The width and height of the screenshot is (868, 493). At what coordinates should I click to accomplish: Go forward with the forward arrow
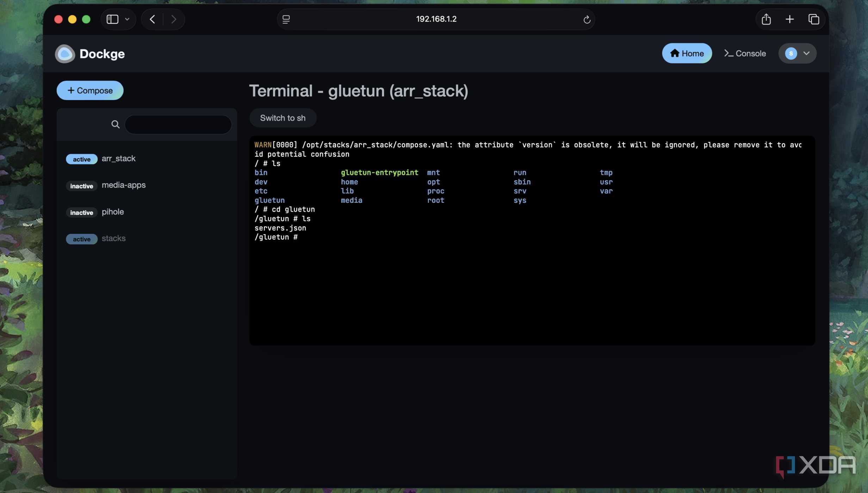(x=174, y=19)
